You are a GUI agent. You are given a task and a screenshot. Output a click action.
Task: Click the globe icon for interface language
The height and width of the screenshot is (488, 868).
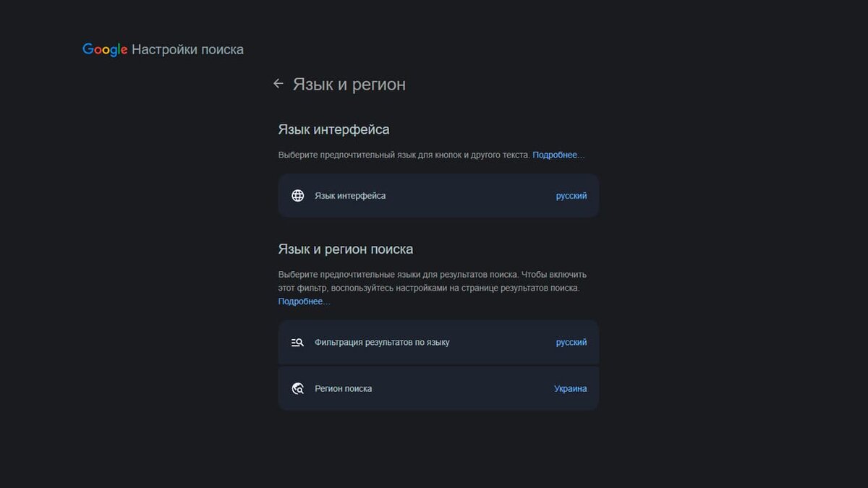click(x=297, y=196)
